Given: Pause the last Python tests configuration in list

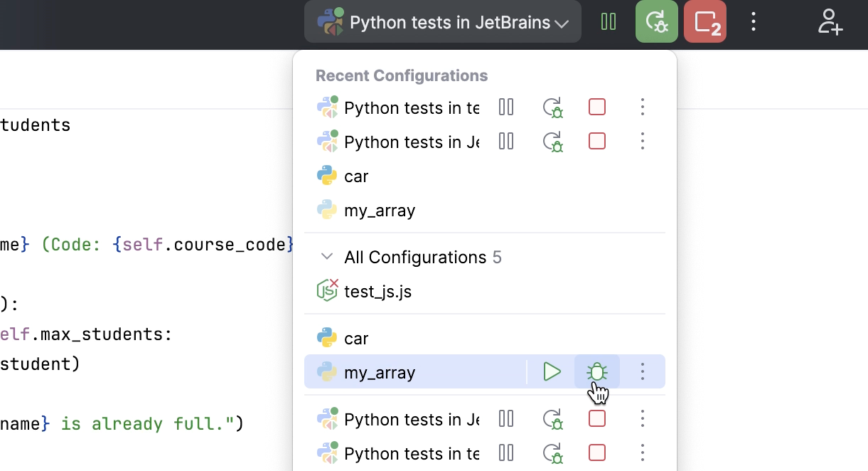Looking at the screenshot, I should [x=506, y=453].
